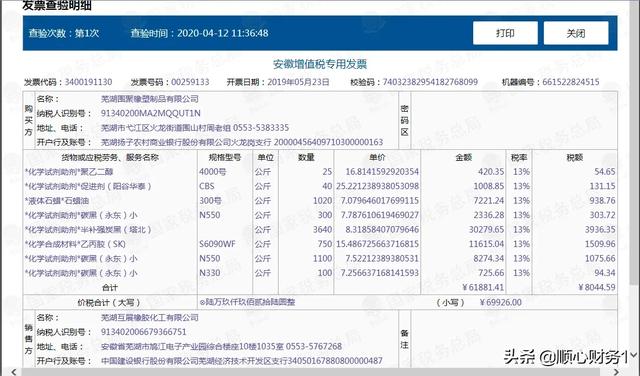Screen dimensions: 640x376
Task: Click the 合计 row label
Action: pos(110,287)
